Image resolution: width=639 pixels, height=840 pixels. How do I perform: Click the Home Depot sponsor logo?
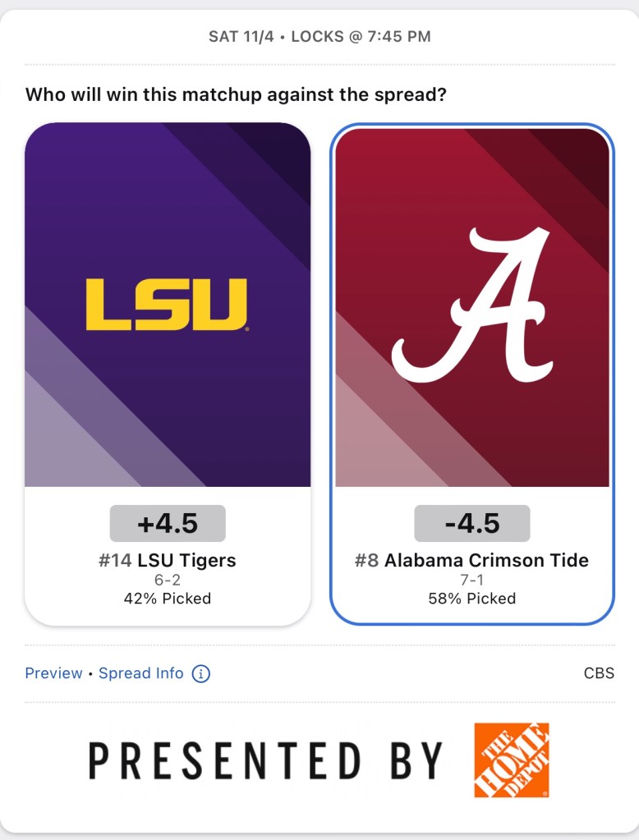coord(511,760)
